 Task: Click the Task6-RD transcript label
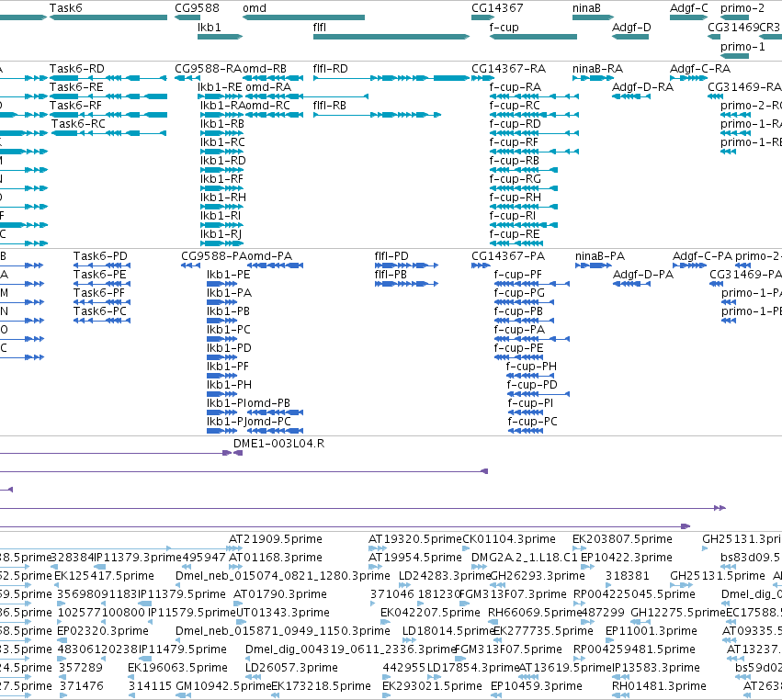click(77, 69)
